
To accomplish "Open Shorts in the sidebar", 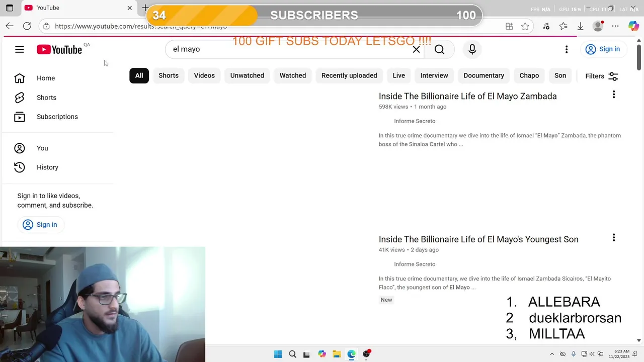I will [x=46, y=98].
